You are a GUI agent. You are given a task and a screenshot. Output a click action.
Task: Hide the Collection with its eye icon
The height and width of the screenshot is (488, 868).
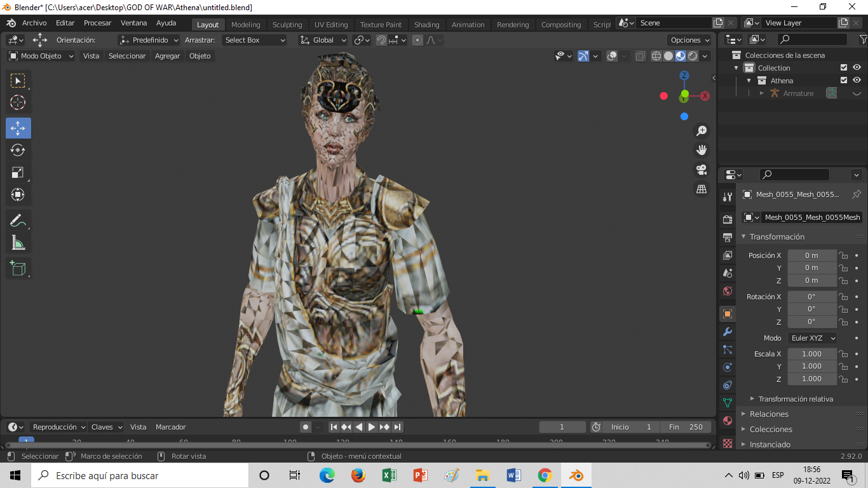click(857, 68)
